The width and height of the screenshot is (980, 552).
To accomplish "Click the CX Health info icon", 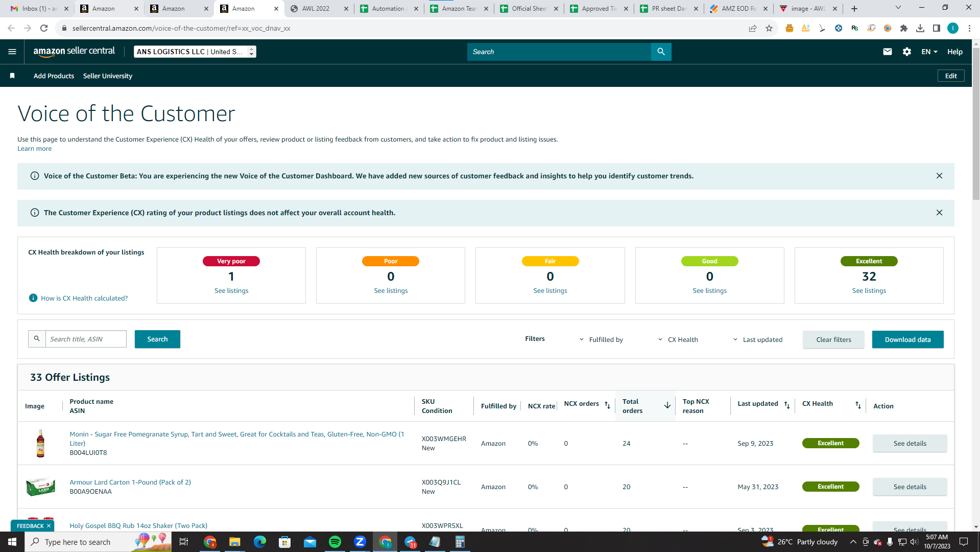I will coord(33,298).
